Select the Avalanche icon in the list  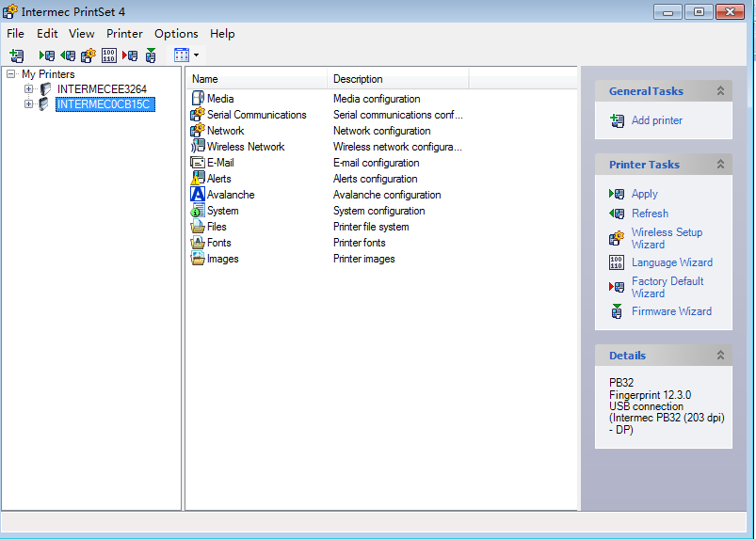coord(198,194)
